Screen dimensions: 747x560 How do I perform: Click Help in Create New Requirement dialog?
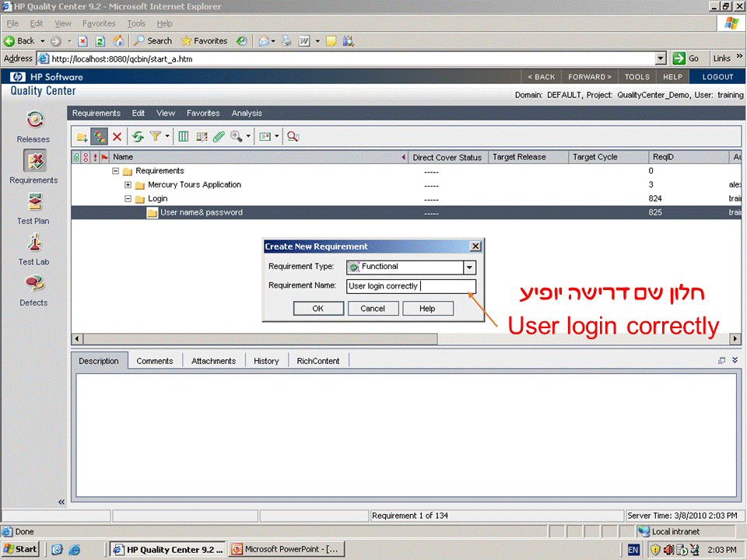coord(427,309)
